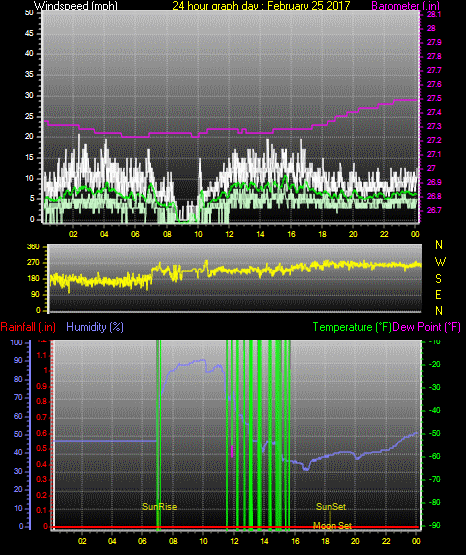Image resolution: width=466 pixels, height=555 pixels.
Task: Click the '0.6' rainfall axis value
Action: coord(42,433)
